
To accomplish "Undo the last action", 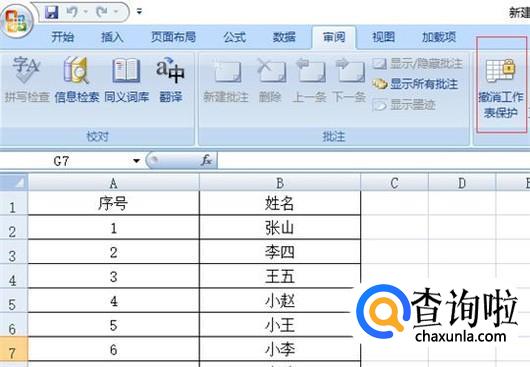I will 72,12.
